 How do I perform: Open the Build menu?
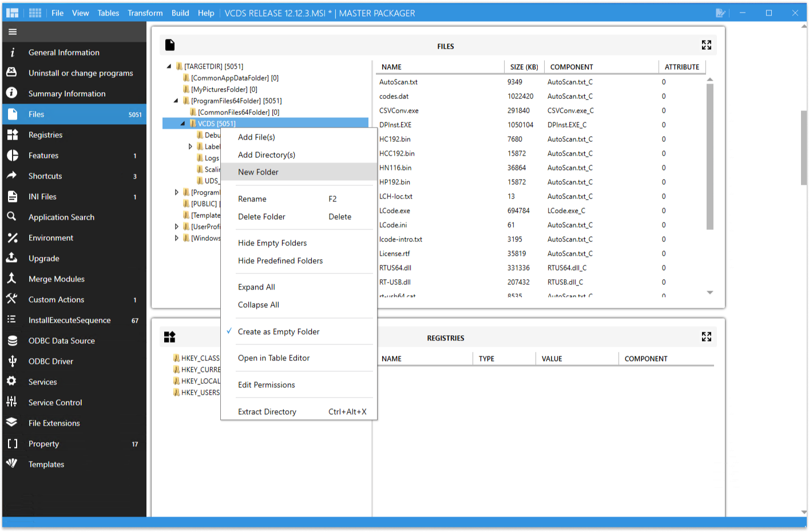point(180,13)
